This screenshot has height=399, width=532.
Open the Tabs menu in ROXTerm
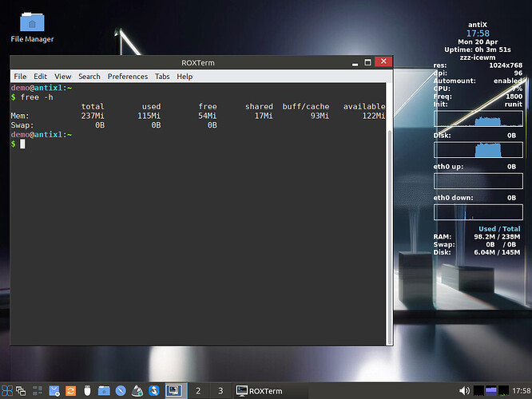click(x=162, y=77)
